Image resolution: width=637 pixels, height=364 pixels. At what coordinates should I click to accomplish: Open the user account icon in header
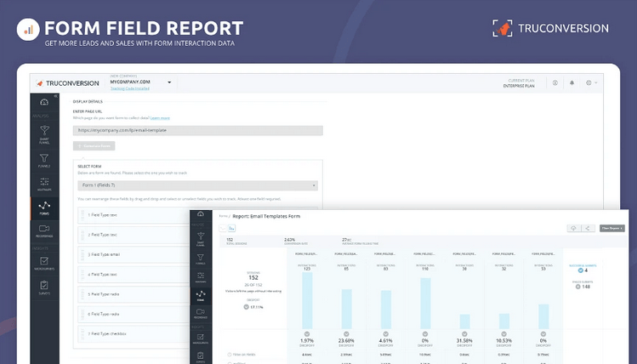[555, 83]
